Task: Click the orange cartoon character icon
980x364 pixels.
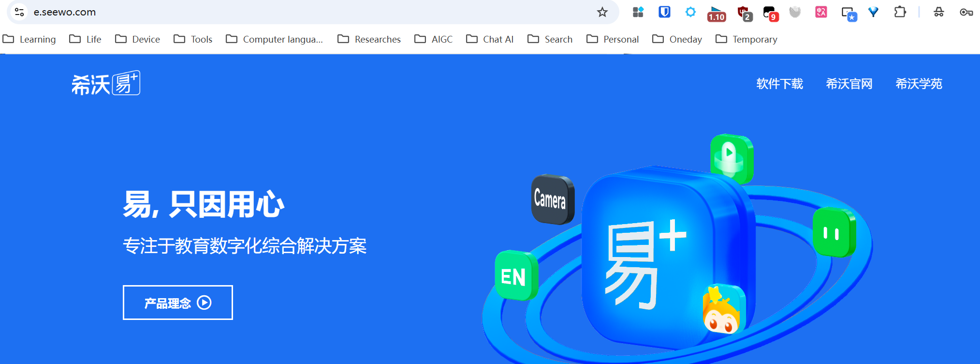Action: tap(724, 310)
